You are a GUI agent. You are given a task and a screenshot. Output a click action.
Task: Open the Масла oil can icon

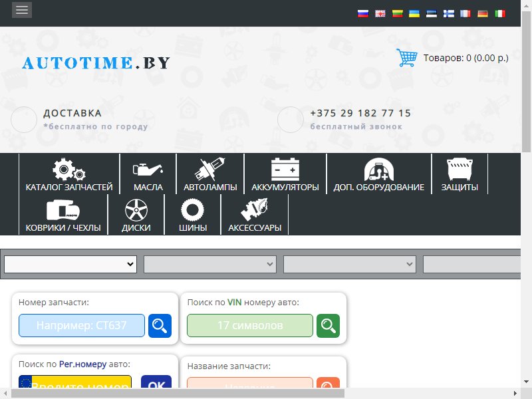[148, 170]
